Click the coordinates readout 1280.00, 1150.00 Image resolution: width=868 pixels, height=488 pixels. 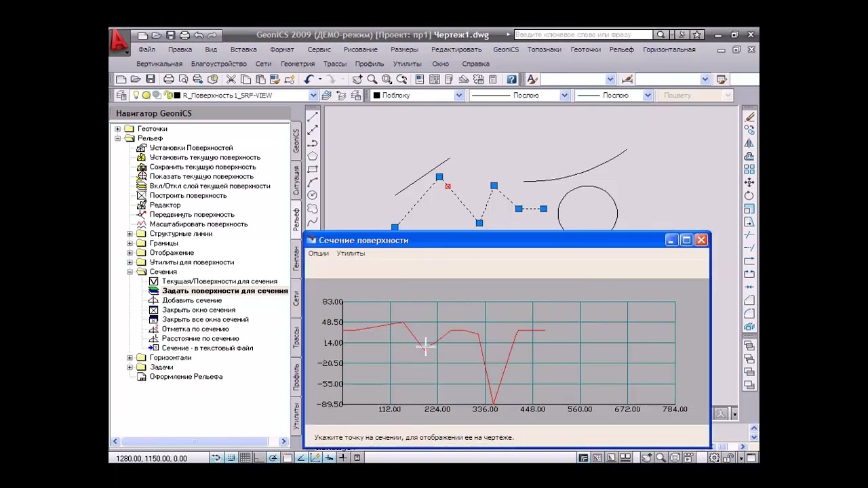tap(151, 458)
